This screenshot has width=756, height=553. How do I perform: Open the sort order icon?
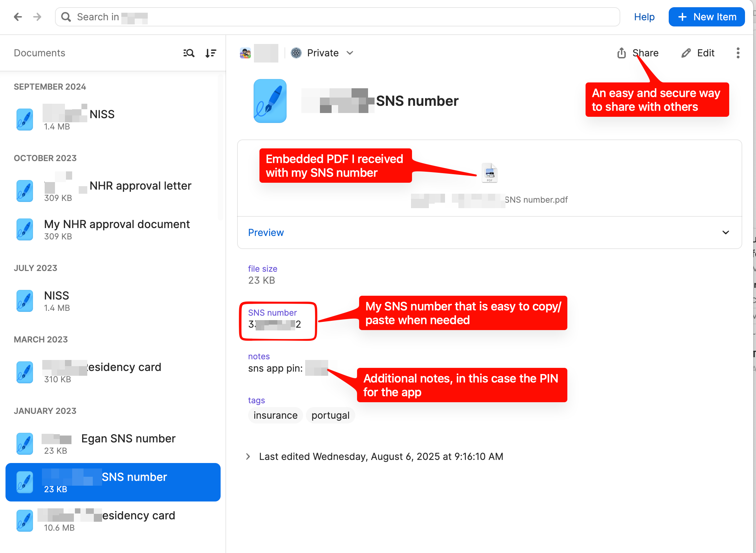(x=211, y=53)
